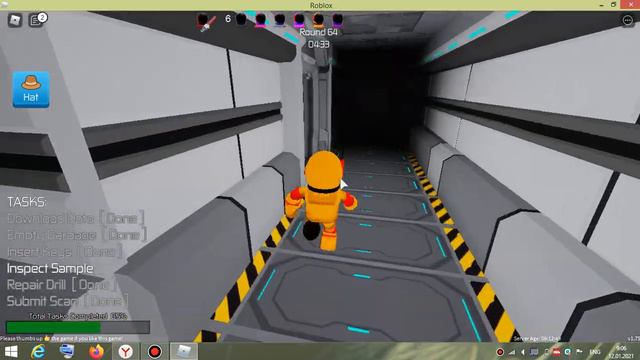Image resolution: width=640 pixels, height=360 pixels.
Task: Open the screen recorder taskbar icon
Action: [155, 351]
